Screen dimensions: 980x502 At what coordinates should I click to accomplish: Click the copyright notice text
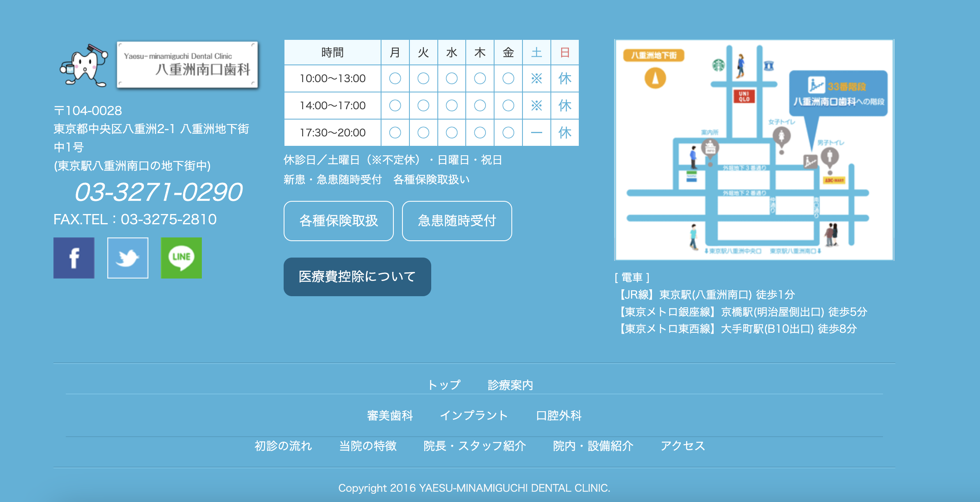[x=474, y=488]
